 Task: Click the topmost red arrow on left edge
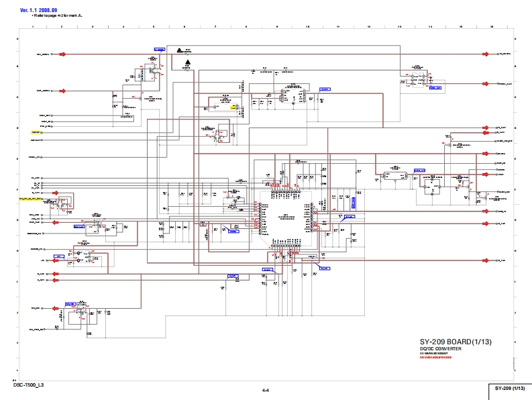tap(62, 54)
